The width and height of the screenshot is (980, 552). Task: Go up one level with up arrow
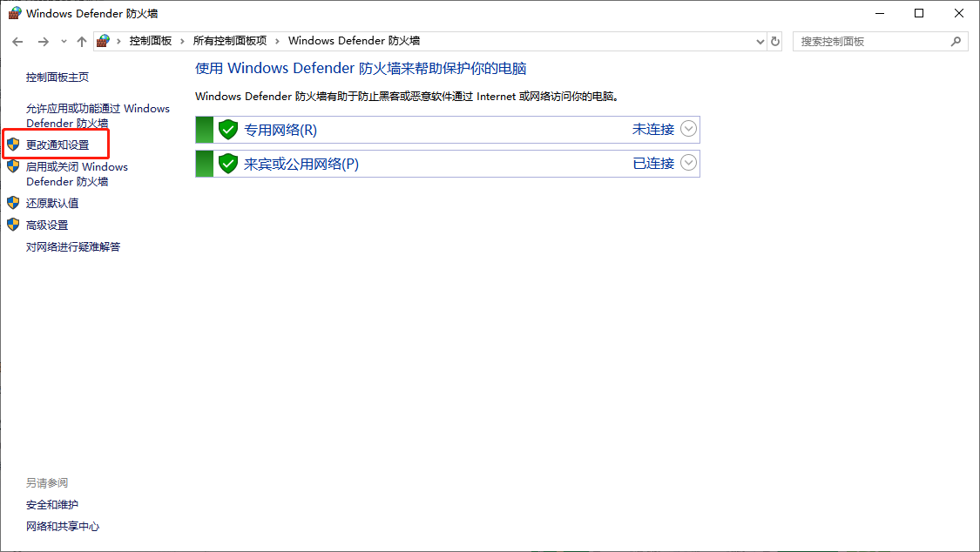coord(82,41)
